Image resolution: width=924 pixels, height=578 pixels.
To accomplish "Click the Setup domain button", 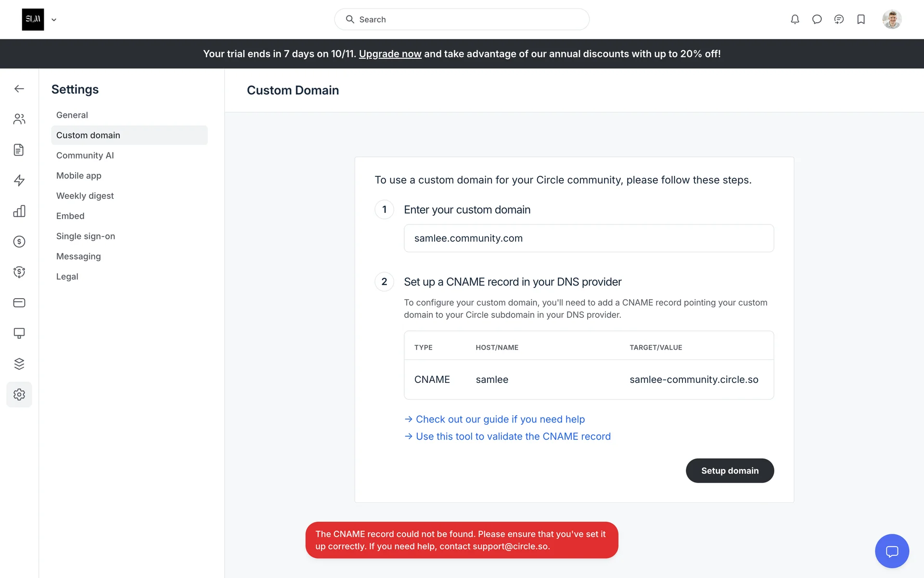I will [x=730, y=471].
